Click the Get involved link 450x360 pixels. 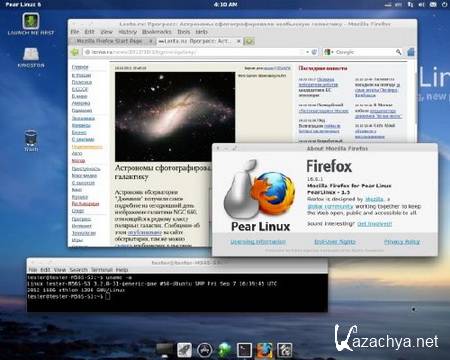click(374, 224)
